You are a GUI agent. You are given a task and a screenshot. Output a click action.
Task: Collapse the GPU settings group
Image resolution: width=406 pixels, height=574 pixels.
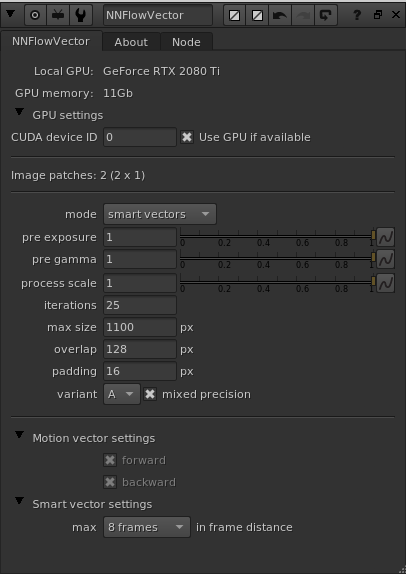(x=19, y=112)
